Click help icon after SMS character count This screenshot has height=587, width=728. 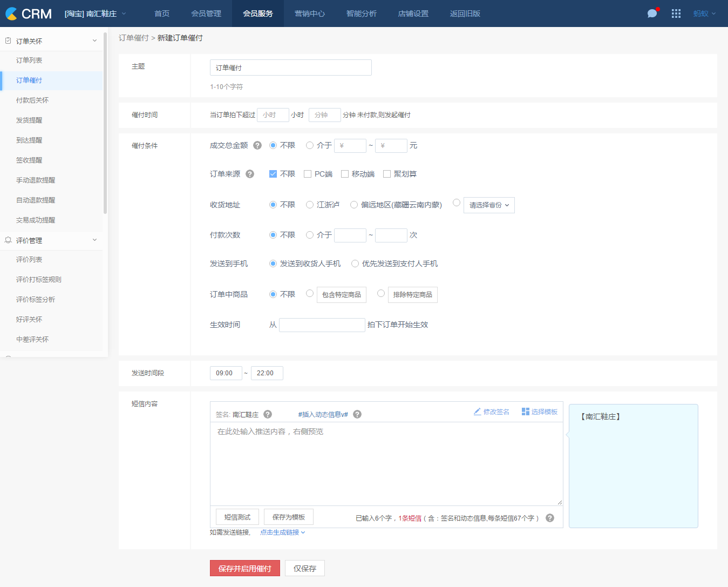point(550,518)
